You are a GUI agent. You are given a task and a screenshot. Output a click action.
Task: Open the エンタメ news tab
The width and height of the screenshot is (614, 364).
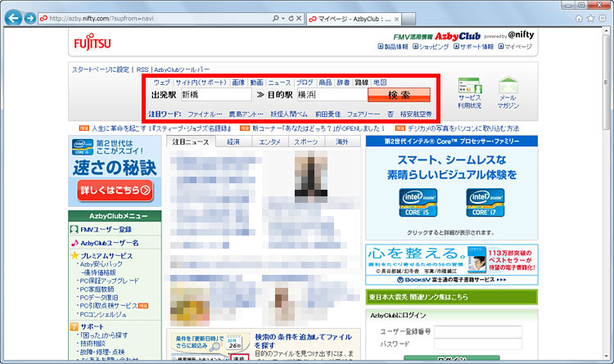[x=270, y=142]
